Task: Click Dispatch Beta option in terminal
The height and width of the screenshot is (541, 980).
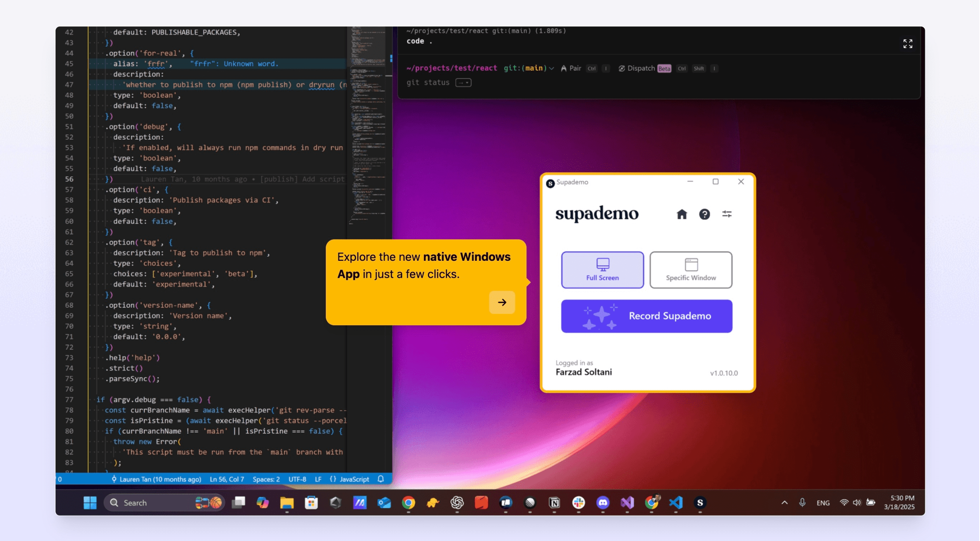Action: (x=645, y=68)
